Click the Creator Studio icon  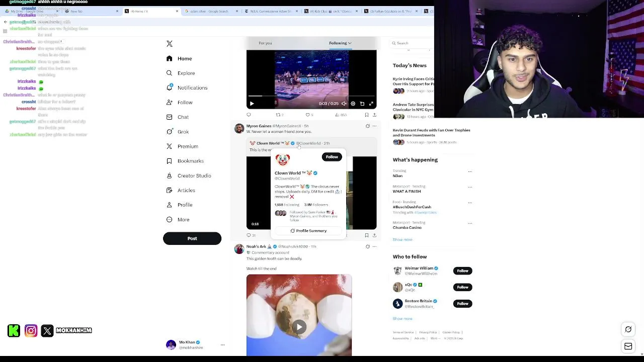pos(170,175)
